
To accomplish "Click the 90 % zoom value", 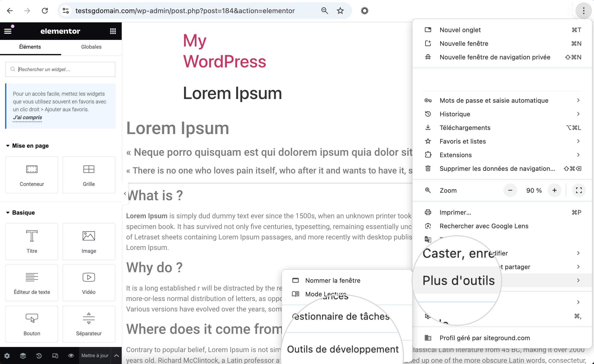I will (534, 191).
